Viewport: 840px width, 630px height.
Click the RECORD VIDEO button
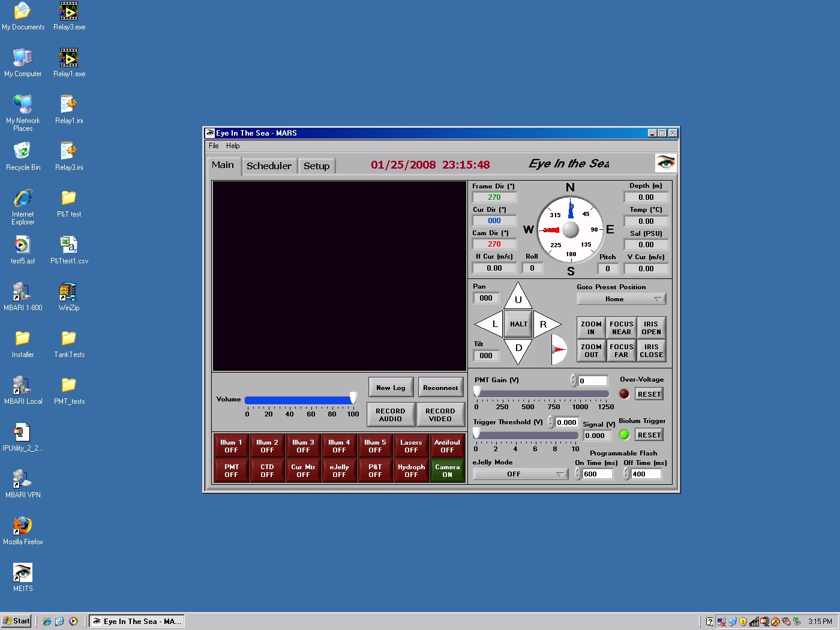440,415
